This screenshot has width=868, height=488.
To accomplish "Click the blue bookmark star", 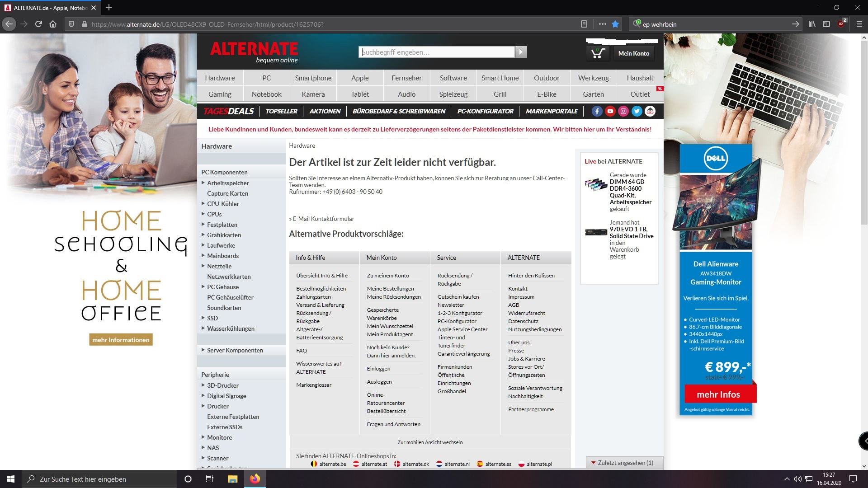I will coord(615,24).
